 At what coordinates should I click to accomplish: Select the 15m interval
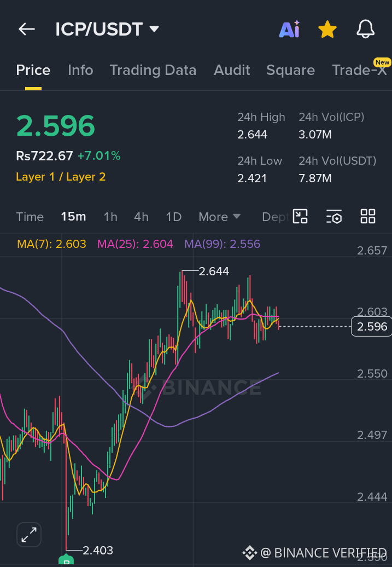[73, 217]
